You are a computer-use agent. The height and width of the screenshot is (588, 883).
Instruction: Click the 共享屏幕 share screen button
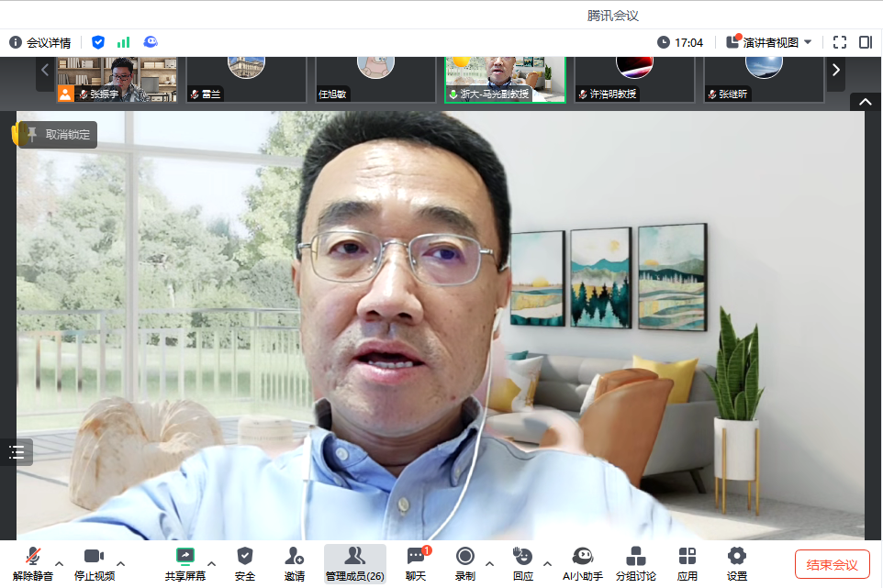click(184, 562)
